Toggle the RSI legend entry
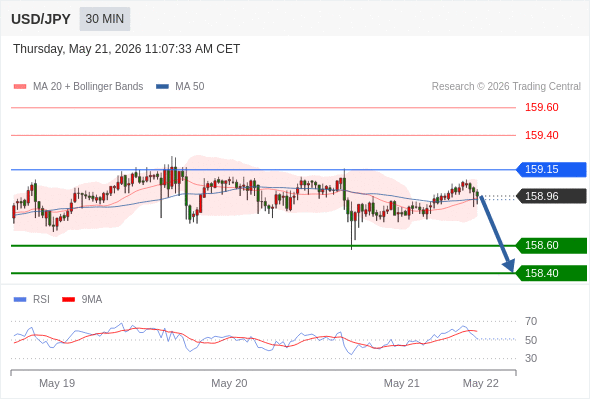This screenshot has width=590, height=400. pyautogui.click(x=32, y=300)
